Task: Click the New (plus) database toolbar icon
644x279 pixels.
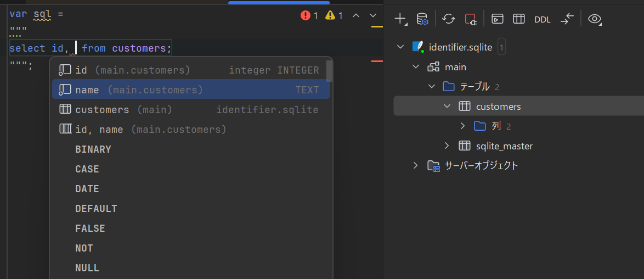Action: 400,19
